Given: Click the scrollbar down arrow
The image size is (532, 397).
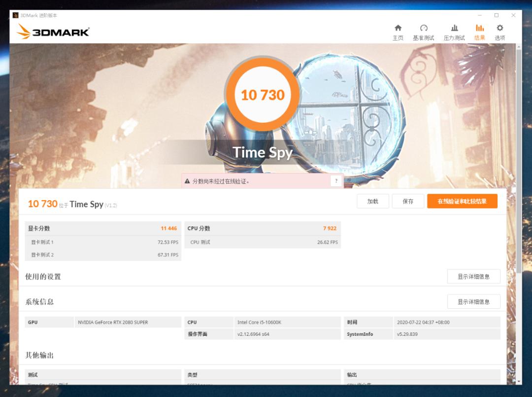Looking at the screenshot, I should tap(519, 381).
